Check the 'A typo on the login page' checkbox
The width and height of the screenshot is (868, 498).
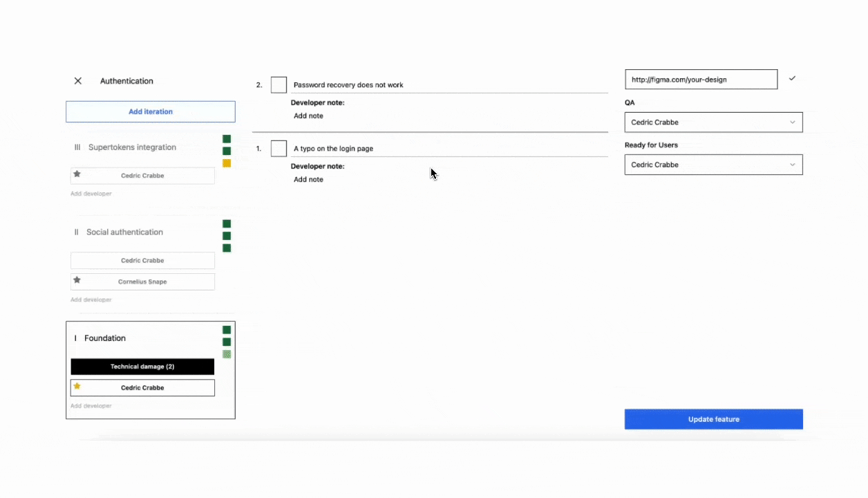click(279, 149)
